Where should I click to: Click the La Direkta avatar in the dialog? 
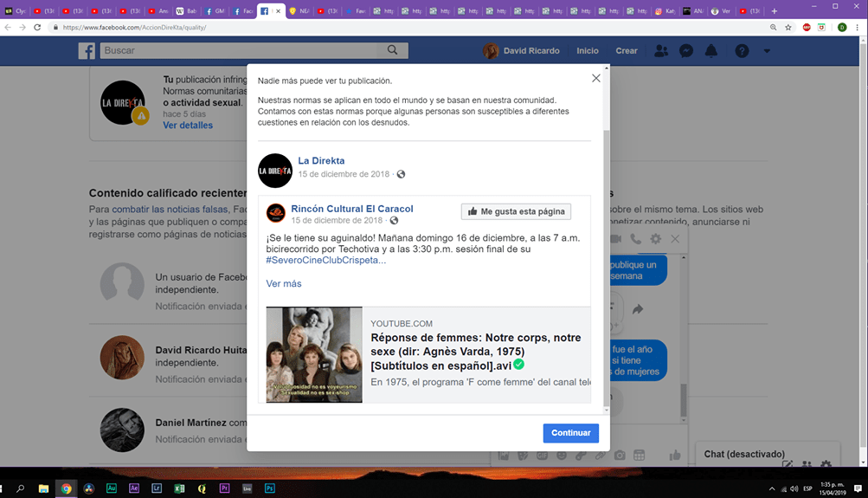click(275, 171)
